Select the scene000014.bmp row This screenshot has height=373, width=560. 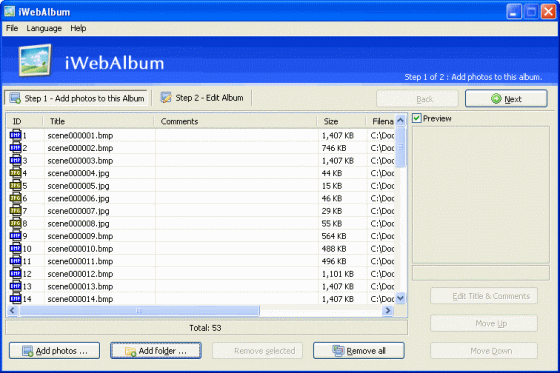pyautogui.click(x=201, y=299)
